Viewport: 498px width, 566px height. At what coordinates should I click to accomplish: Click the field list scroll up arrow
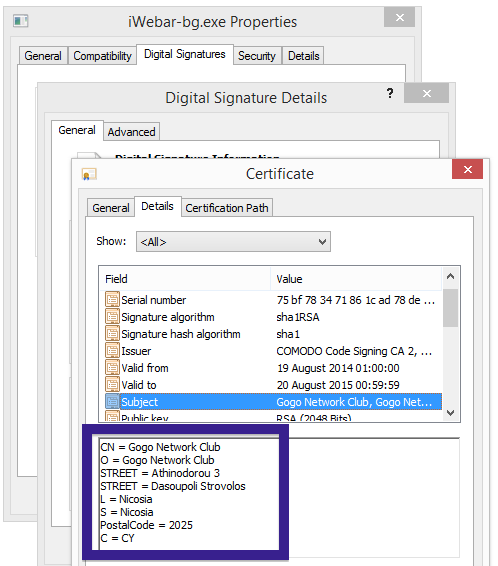(x=450, y=277)
